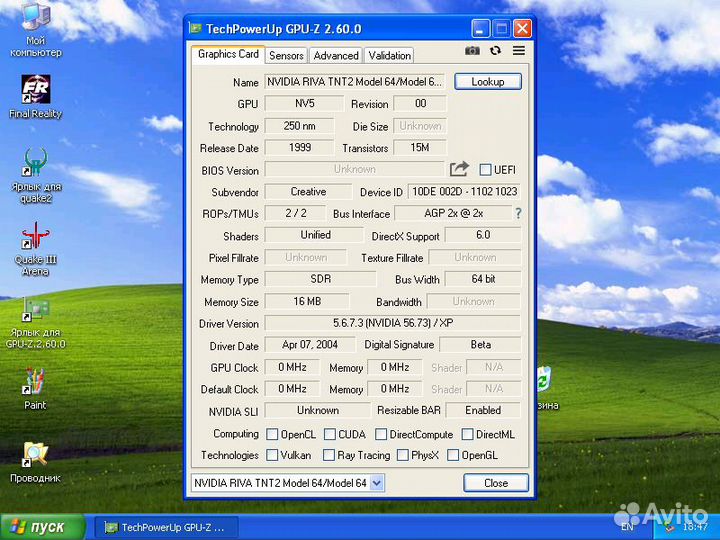720x540 pixels.
Task: Click the TechPowerUp GPU-Z taskbar button
Action: [x=166, y=527]
